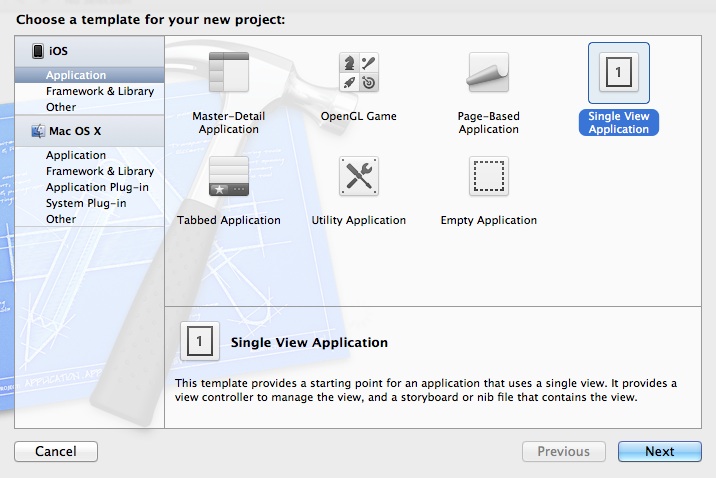The width and height of the screenshot is (716, 478).
Task: Click the Mac OS X Finder icon
Action: pos(38,131)
